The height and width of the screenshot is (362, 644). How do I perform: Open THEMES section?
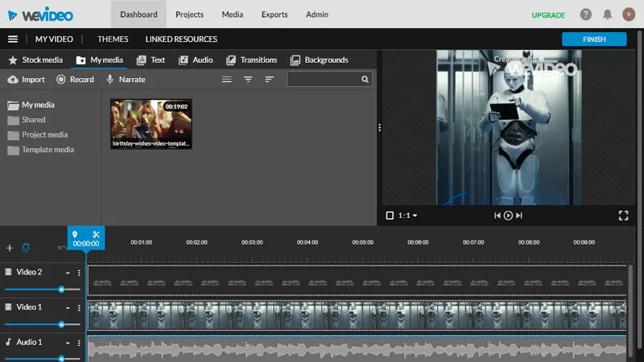113,39
